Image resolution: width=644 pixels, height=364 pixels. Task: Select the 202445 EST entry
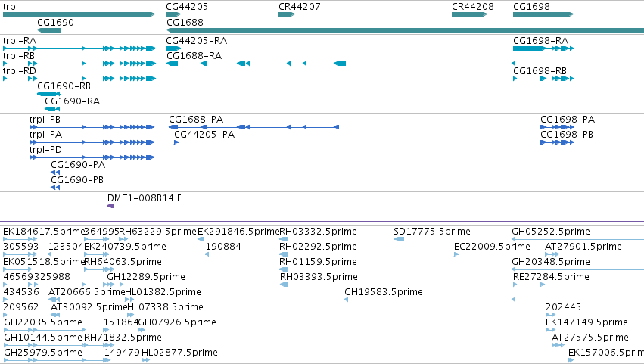pyautogui.click(x=550, y=315)
